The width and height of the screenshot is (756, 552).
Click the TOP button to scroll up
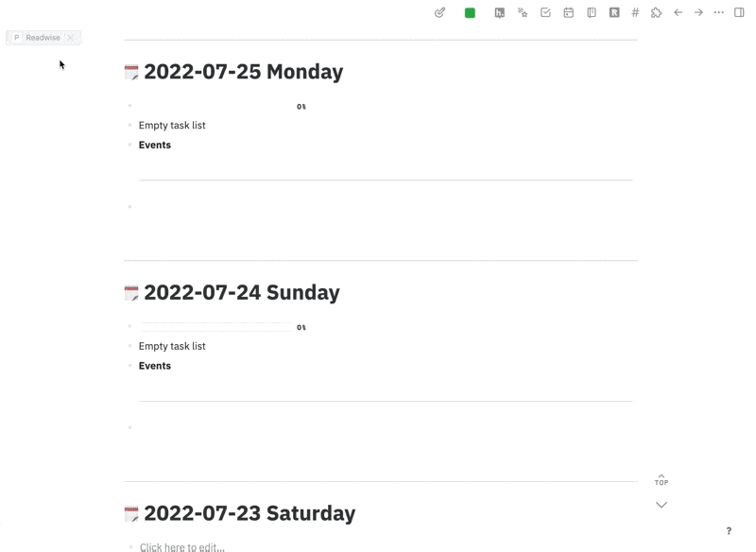[661, 480]
